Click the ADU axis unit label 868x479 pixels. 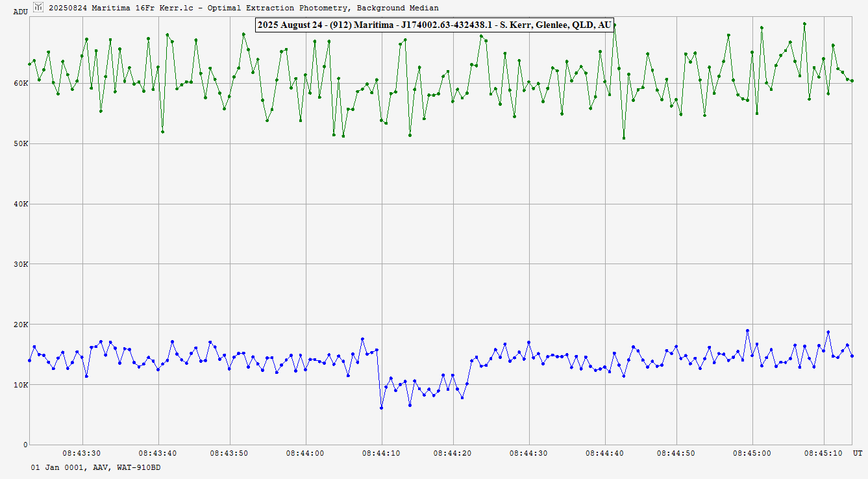(x=20, y=12)
